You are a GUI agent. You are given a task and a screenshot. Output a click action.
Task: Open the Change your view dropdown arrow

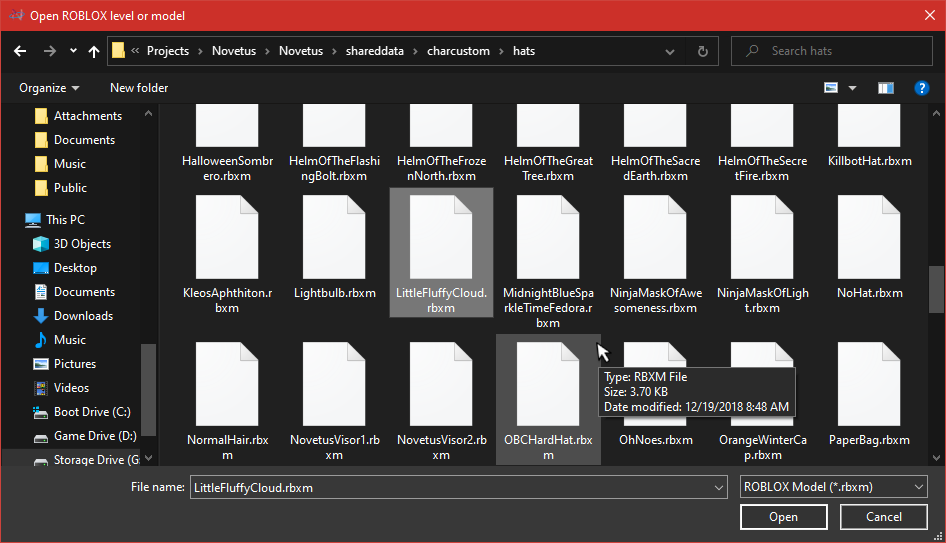pyautogui.click(x=852, y=88)
